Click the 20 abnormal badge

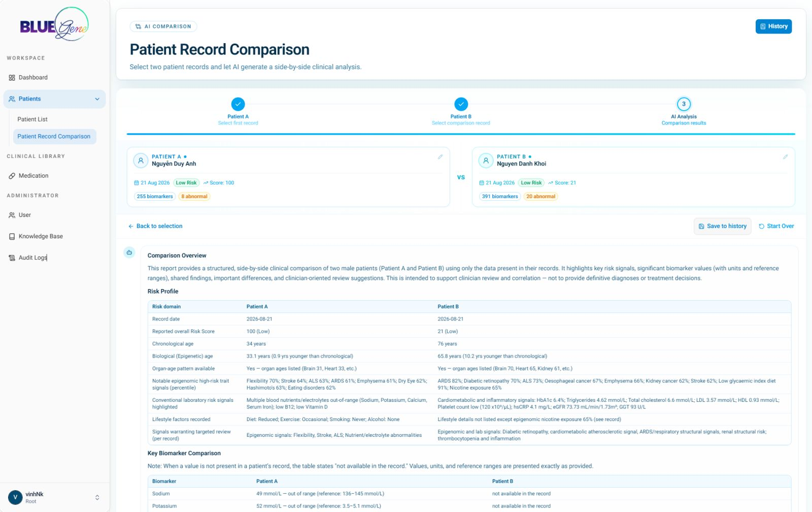(540, 197)
